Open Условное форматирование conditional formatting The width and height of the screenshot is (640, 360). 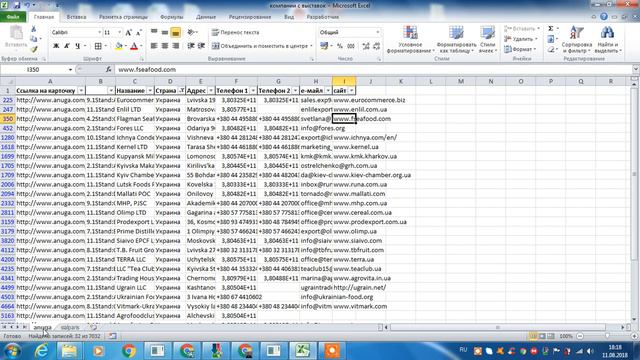click(410, 39)
